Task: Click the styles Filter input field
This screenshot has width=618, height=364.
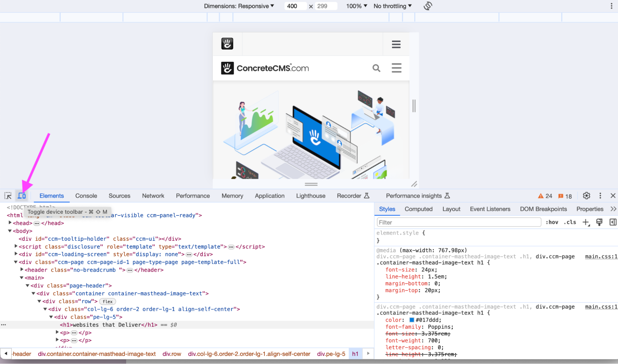Action: (x=459, y=222)
